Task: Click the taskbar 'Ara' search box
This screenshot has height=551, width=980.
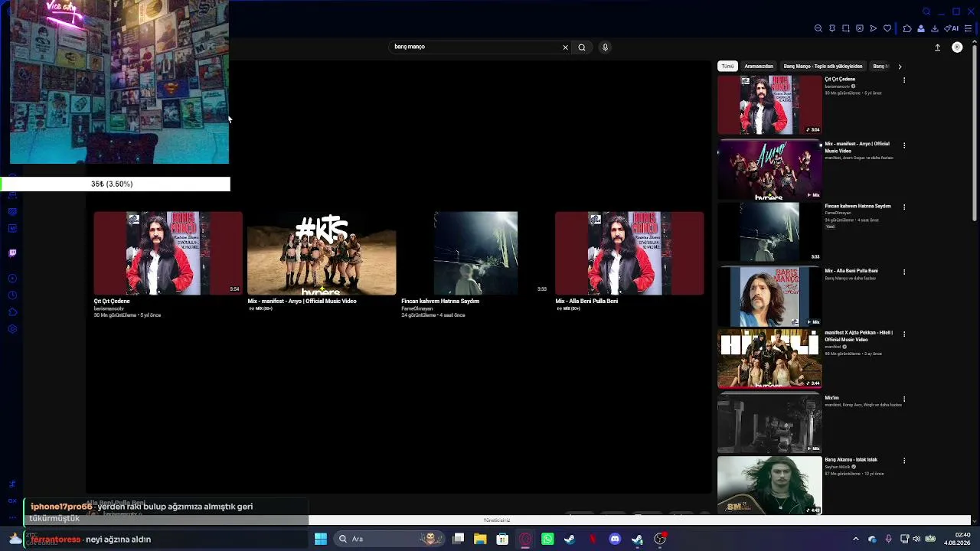Action: pos(390,539)
